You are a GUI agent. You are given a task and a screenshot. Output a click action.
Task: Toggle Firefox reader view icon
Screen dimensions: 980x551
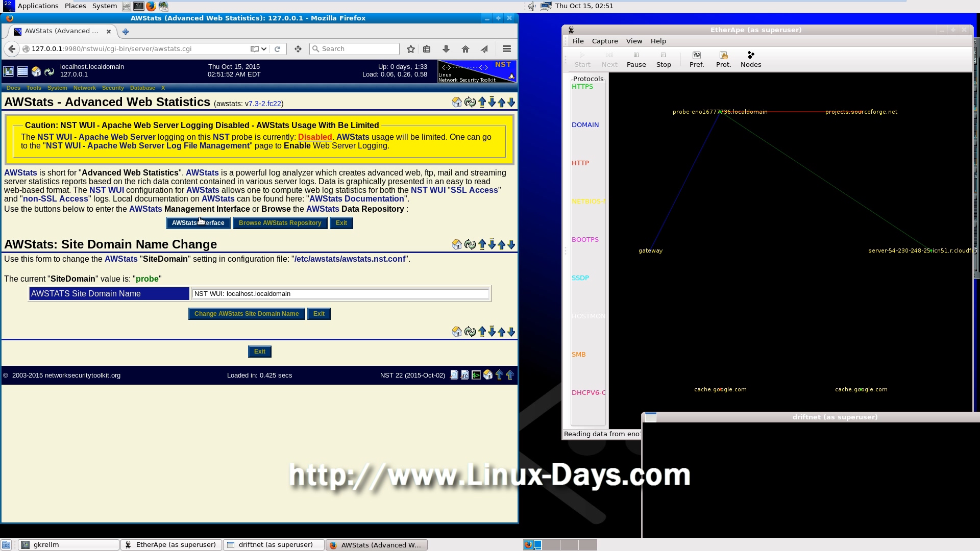pos(254,49)
